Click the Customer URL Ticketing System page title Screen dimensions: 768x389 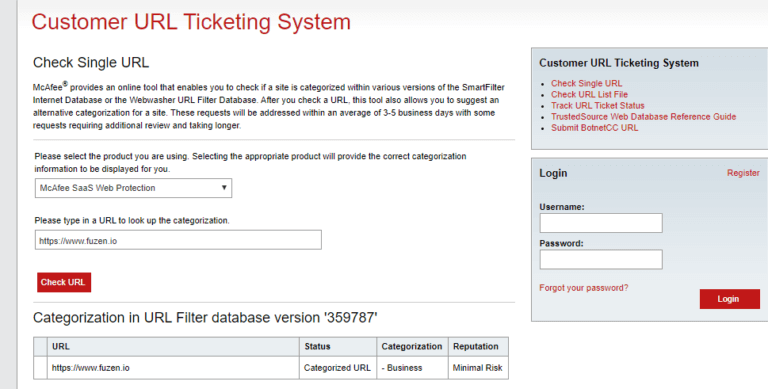pyautogui.click(x=191, y=22)
